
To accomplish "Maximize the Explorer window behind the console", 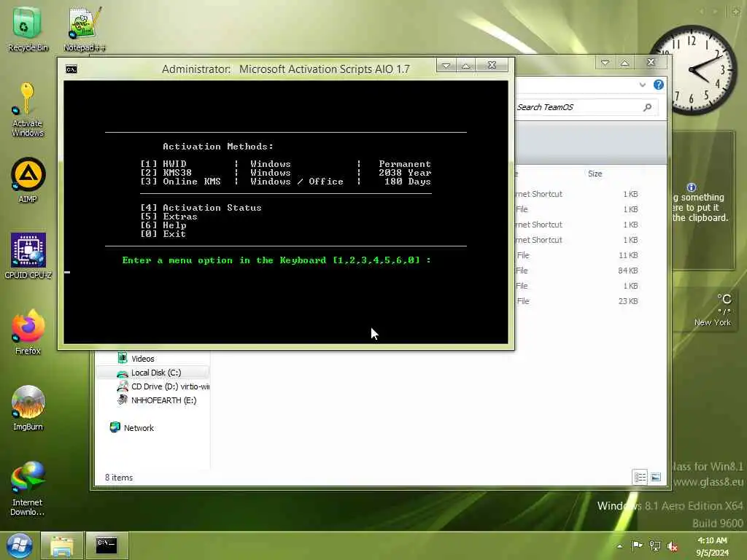I will click(624, 63).
